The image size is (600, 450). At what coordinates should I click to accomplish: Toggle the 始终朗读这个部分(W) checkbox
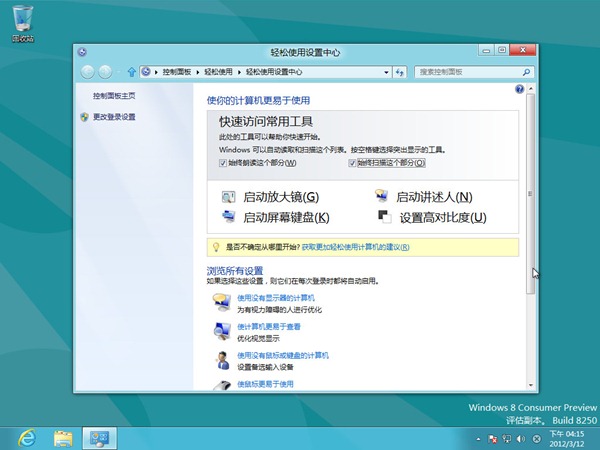(x=223, y=163)
